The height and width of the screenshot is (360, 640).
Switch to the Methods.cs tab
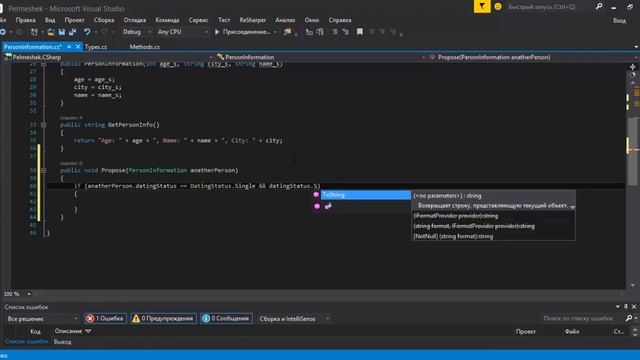[x=144, y=47]
